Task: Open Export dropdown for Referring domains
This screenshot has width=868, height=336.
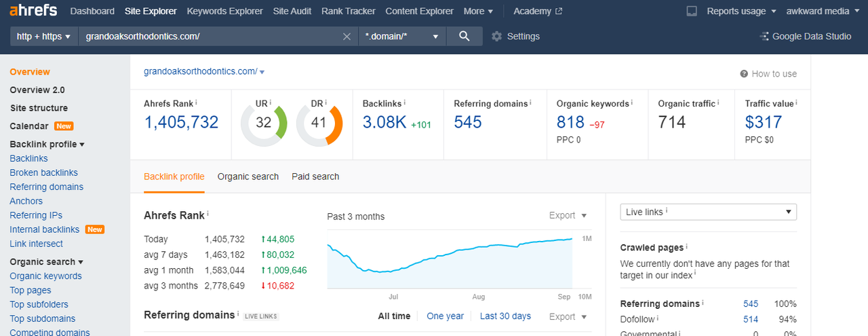Action: (568, 316)
